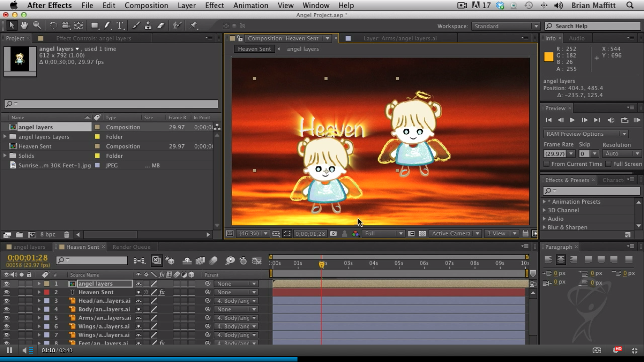Image resolution: width=644 pixels, height=362 pixels.
Task: Select the Zoom magnifier tool
Action: pos(37,25)
